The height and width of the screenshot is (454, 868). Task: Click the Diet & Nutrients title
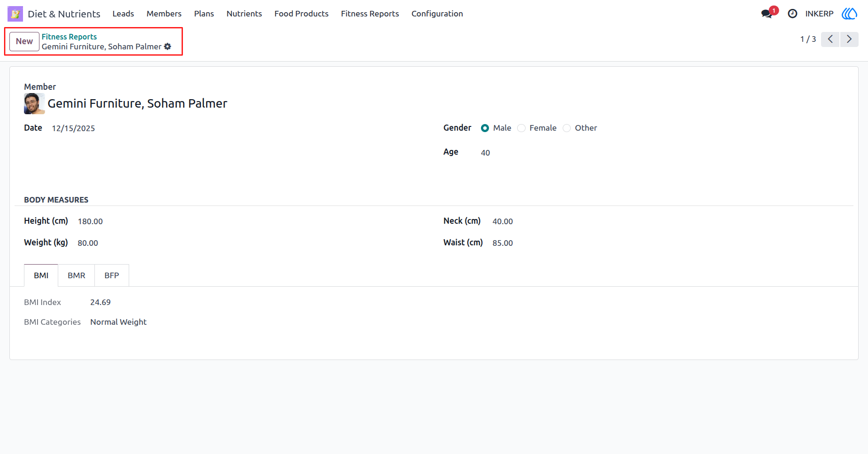(64, 14)
